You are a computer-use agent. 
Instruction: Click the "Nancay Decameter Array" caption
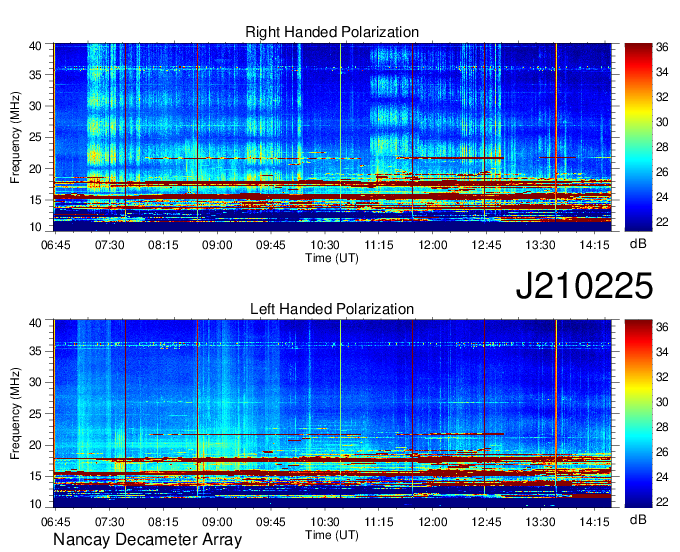point(147,540)
